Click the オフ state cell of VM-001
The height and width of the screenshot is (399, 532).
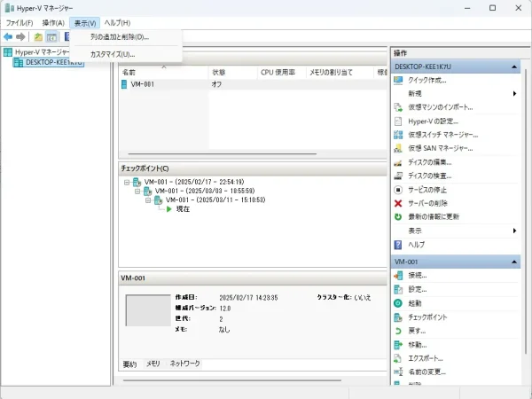pos(216,84)
